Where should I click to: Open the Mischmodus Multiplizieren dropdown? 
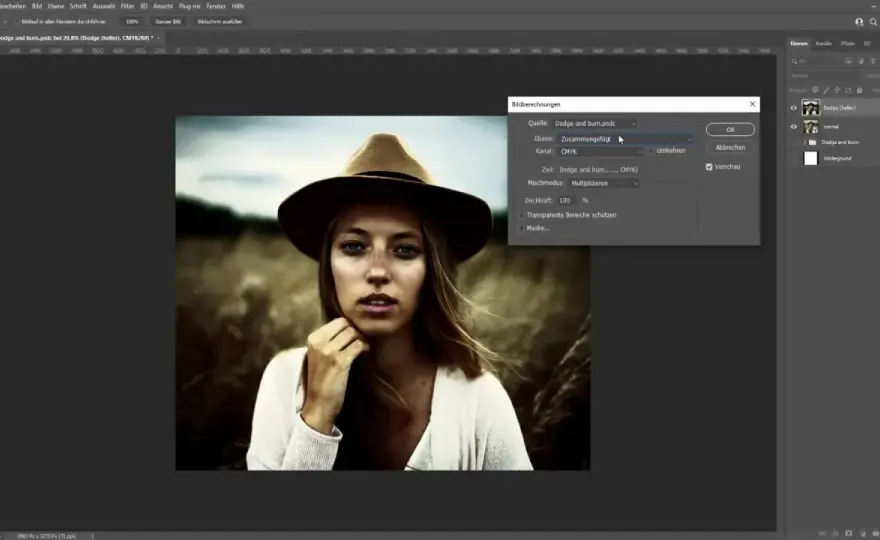coord(604,184)
